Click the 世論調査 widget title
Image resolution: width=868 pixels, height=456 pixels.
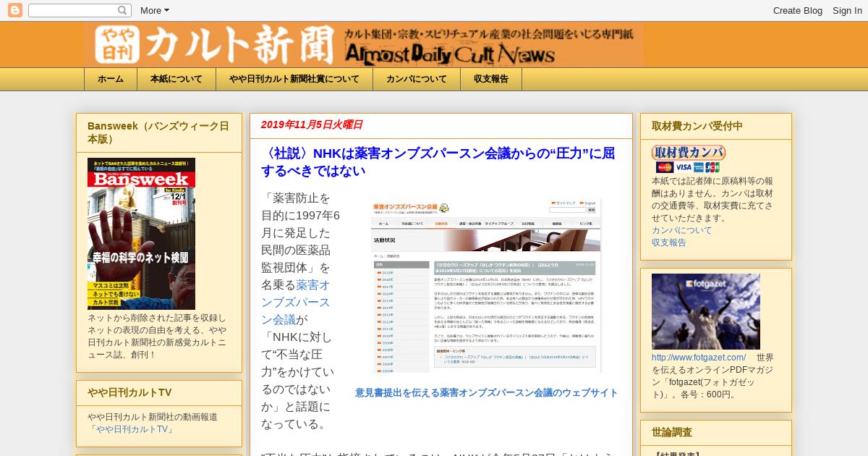(x=672, y=432)
